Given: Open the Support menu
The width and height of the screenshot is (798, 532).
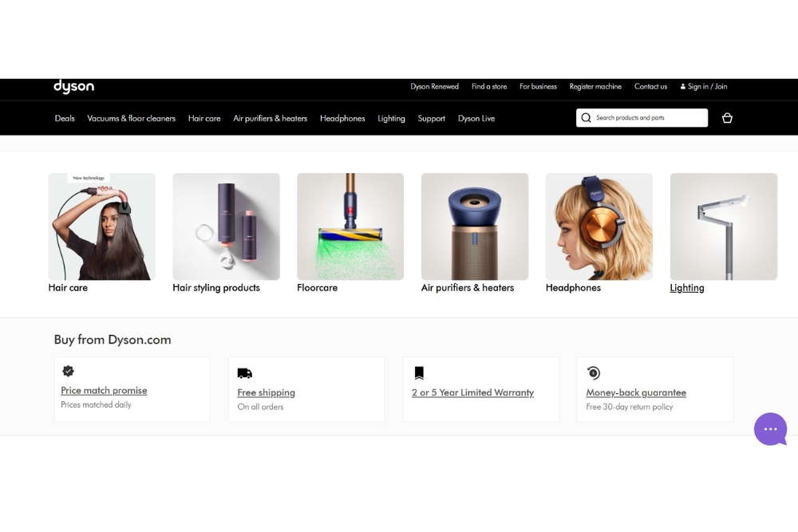Looking at the screenshot, I should tap(432, 119).
